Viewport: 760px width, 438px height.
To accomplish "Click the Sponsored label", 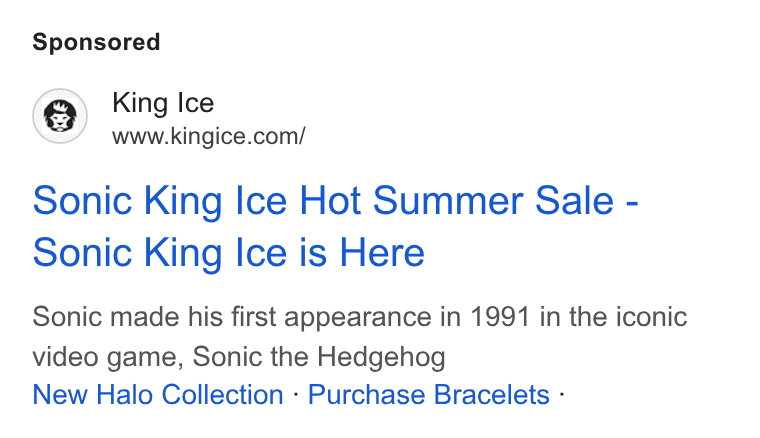I will 96,42.
